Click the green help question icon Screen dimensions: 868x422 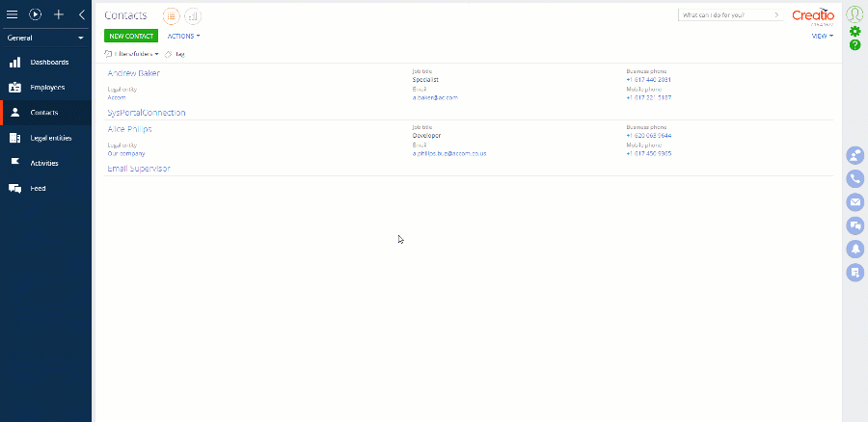(x=854, y=45)
